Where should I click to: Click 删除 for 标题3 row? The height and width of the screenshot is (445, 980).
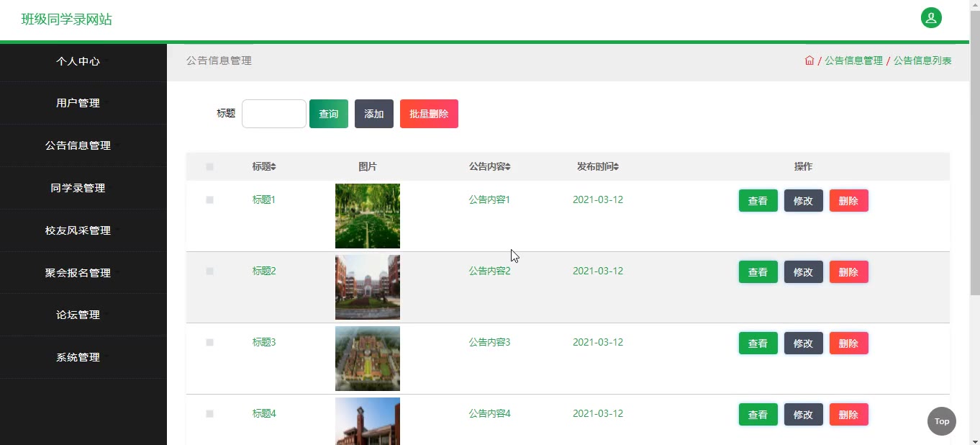coord(849,343)
